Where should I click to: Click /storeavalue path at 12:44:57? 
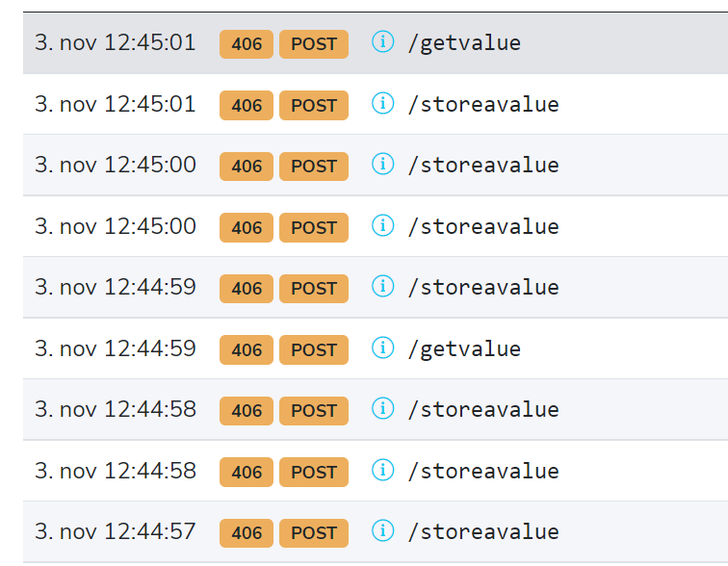(x=483, y=531)
